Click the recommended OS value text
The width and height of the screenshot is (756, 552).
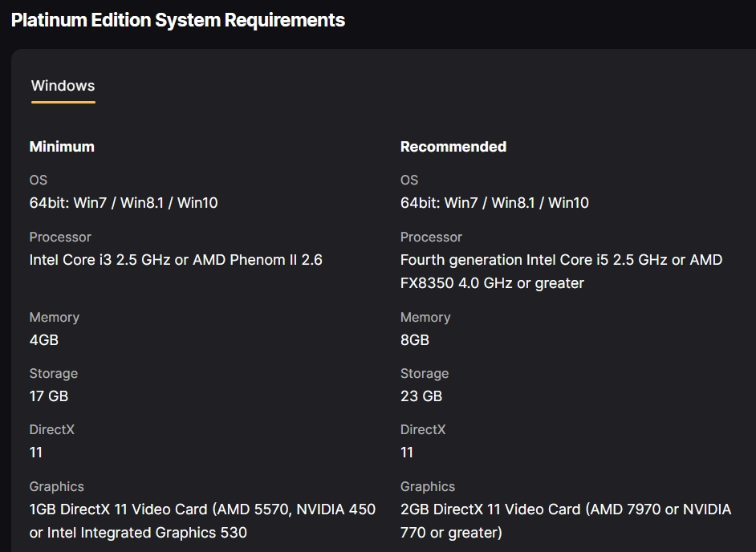(494, 202)
